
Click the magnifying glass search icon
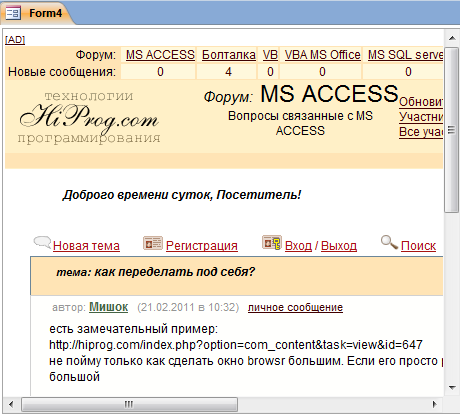click(389, 242)
